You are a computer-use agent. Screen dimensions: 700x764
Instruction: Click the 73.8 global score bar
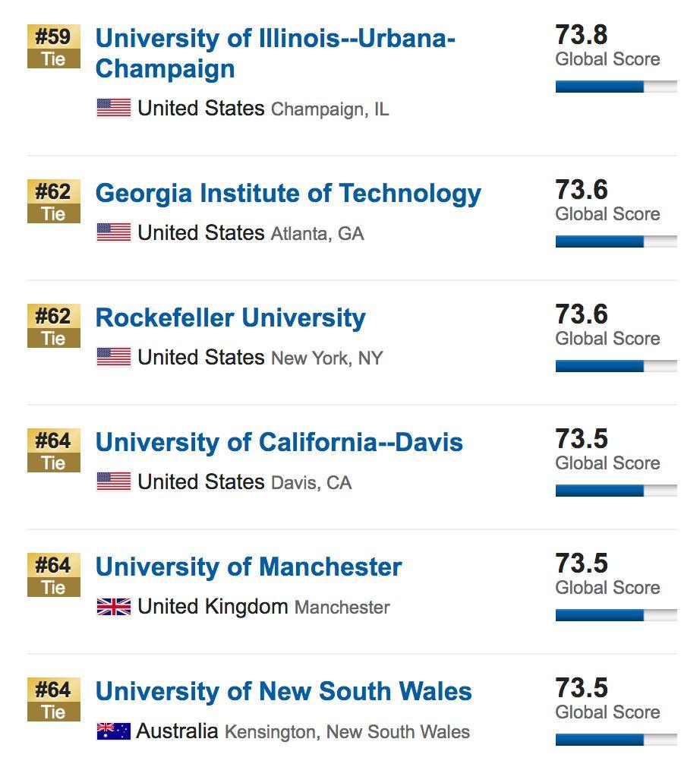point(616,87)
